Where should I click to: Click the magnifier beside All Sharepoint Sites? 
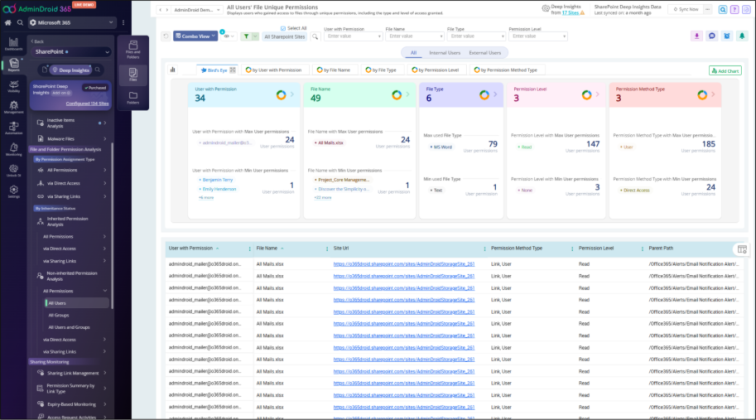pos(315,36)
